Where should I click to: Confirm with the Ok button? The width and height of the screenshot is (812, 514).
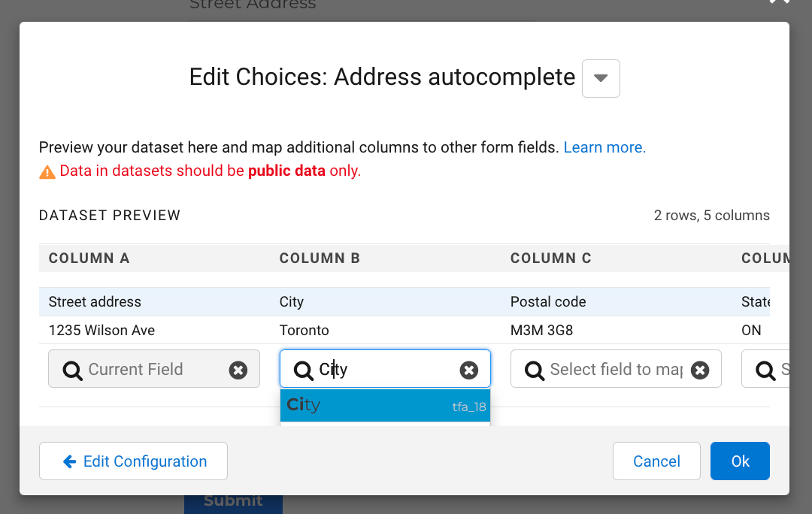740,461
